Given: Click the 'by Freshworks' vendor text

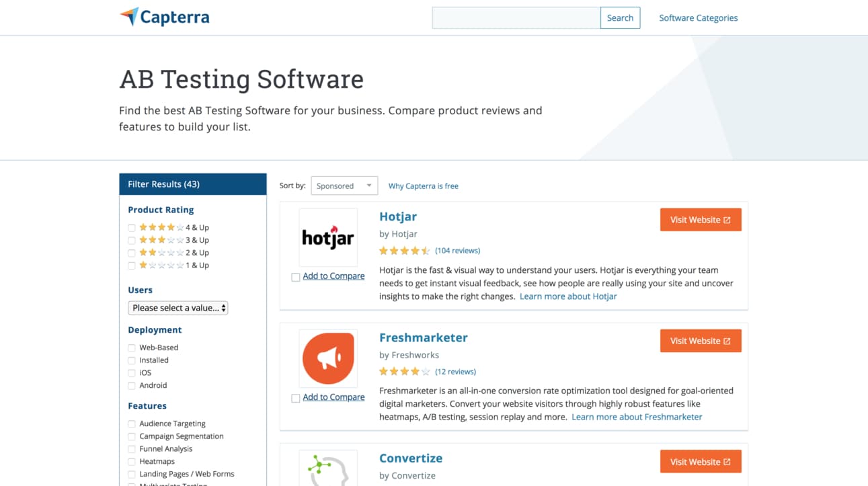Looking at the screenshot, I should [409, 355].
